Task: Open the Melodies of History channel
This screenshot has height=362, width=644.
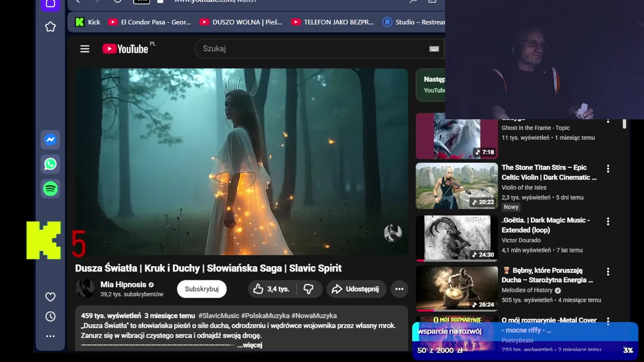Action: 527,290
